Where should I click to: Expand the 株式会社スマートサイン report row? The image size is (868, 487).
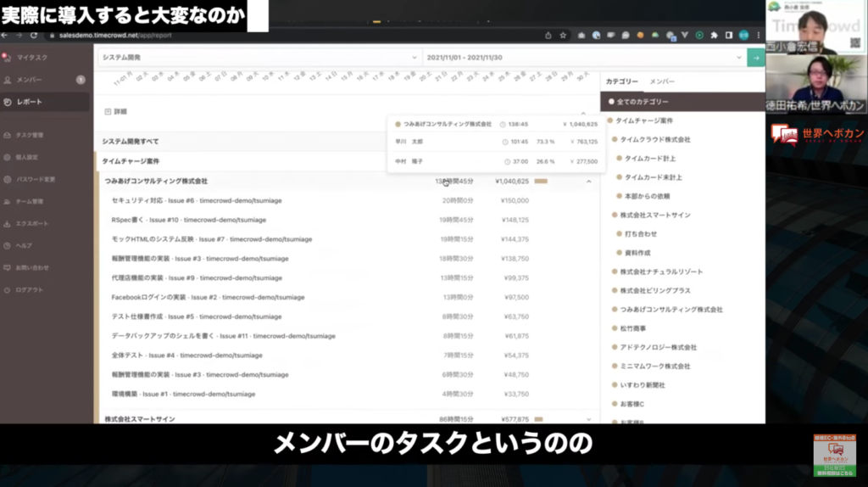588,419
